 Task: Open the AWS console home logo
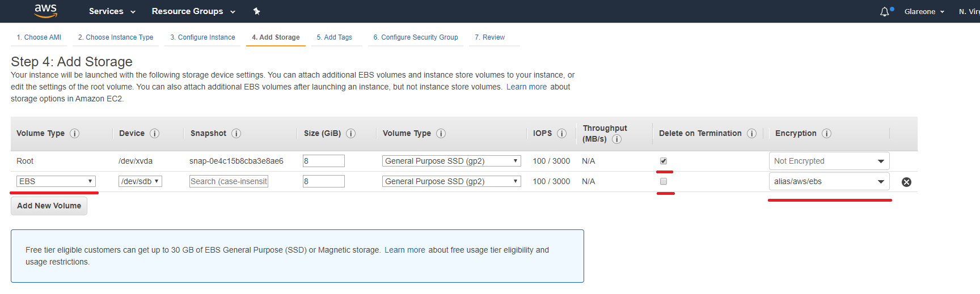click(x=45, y=10)
